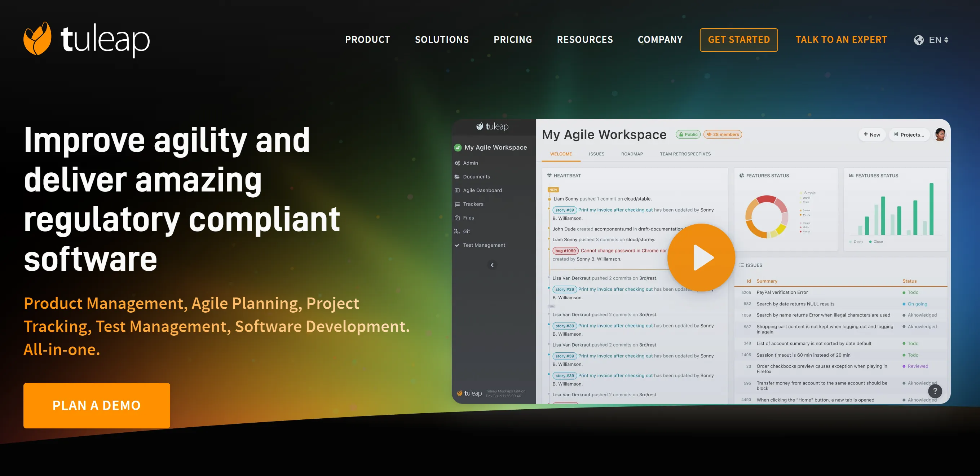Open the SOLUTIONS menu
The height and width of the screenshot is (476, 980).
click(442, 40)
